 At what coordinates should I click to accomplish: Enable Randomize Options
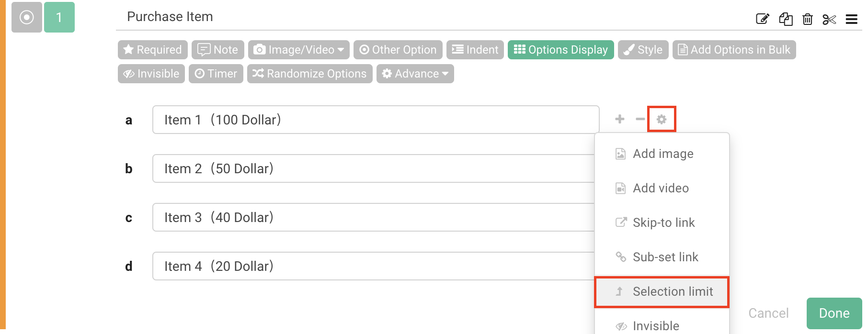309,73
